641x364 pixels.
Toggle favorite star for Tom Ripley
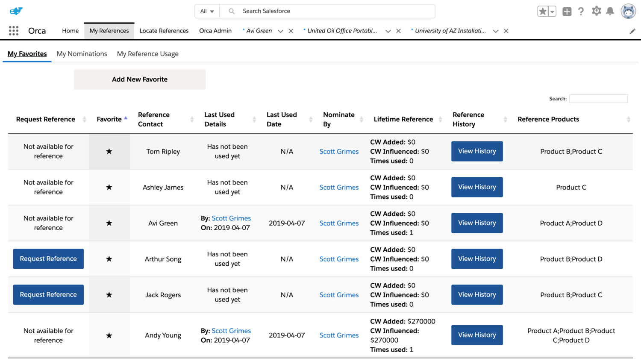point(109,151)
